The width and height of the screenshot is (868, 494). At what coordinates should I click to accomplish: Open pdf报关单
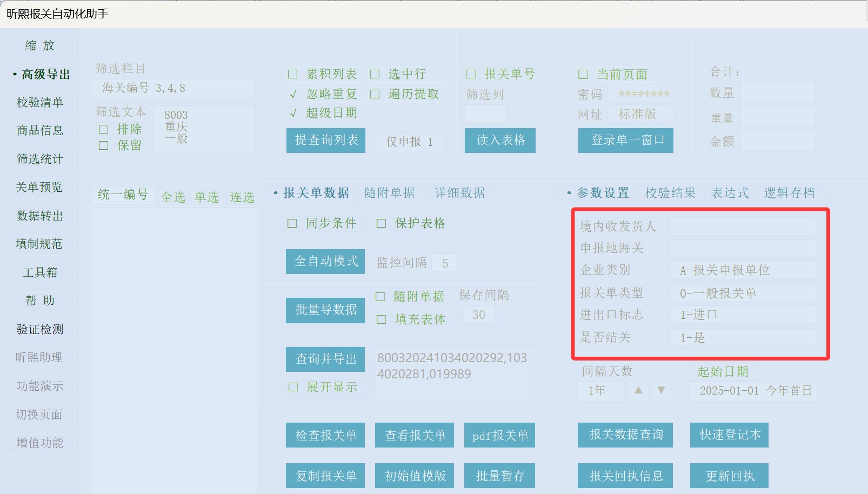click(499, 436)
